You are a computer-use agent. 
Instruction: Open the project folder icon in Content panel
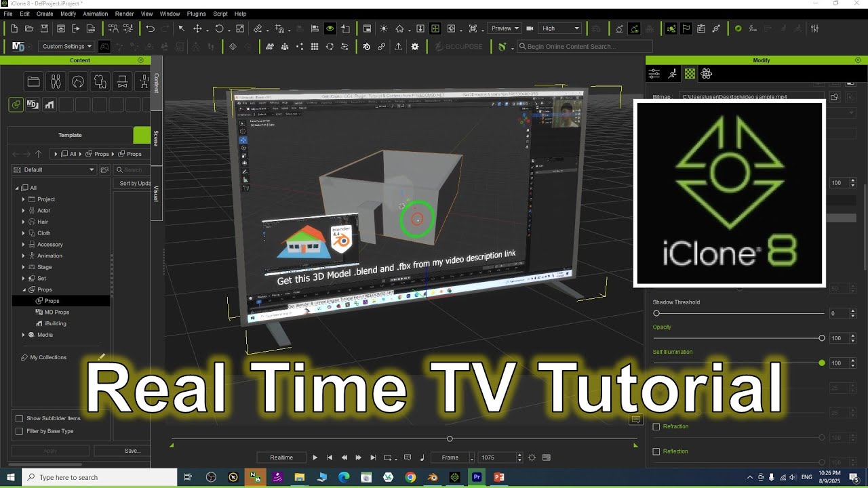click(x=33, y=82)
